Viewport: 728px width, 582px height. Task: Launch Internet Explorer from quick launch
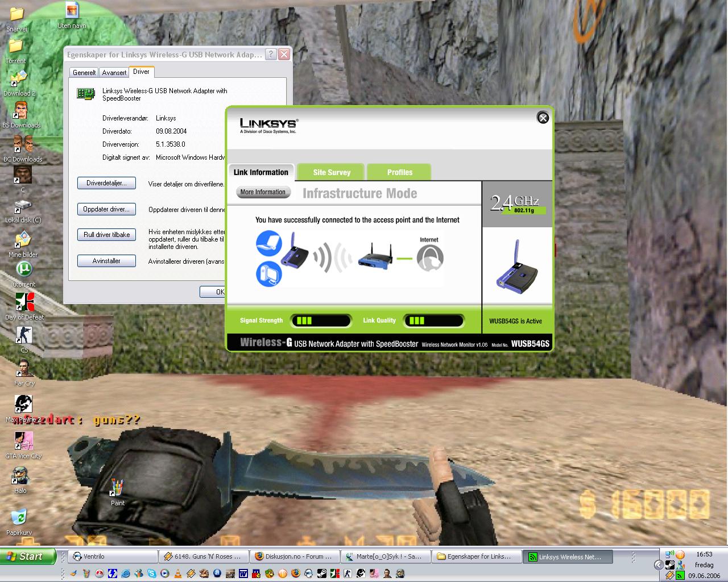point(126,573)
